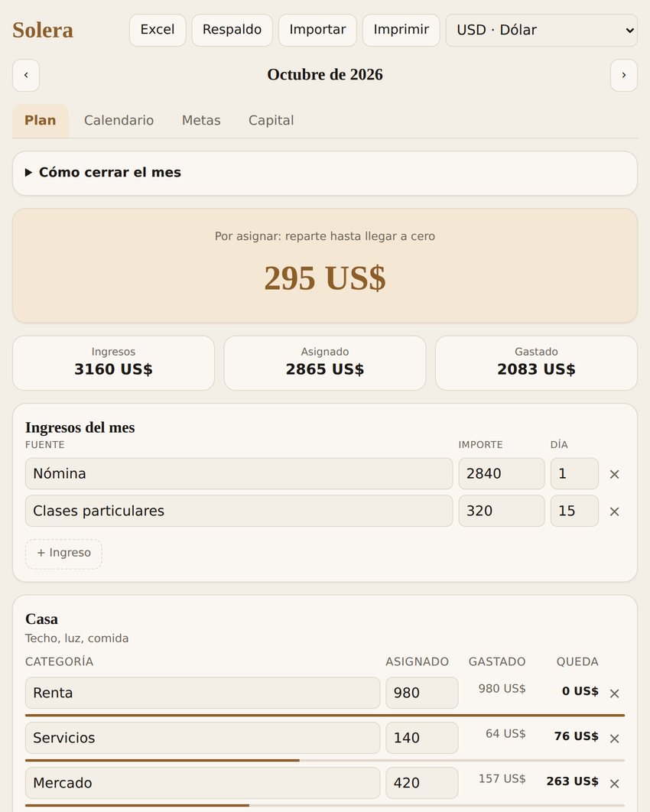Screen dimensions: 650x812
Task: Click the Imprimir print button
Action: (x=401, y=30)
